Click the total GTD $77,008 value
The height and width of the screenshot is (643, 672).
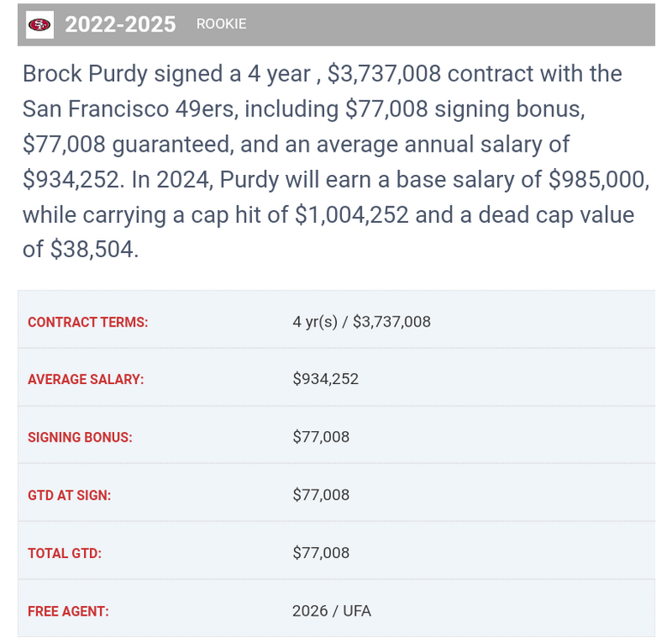(x=321, y=553)
